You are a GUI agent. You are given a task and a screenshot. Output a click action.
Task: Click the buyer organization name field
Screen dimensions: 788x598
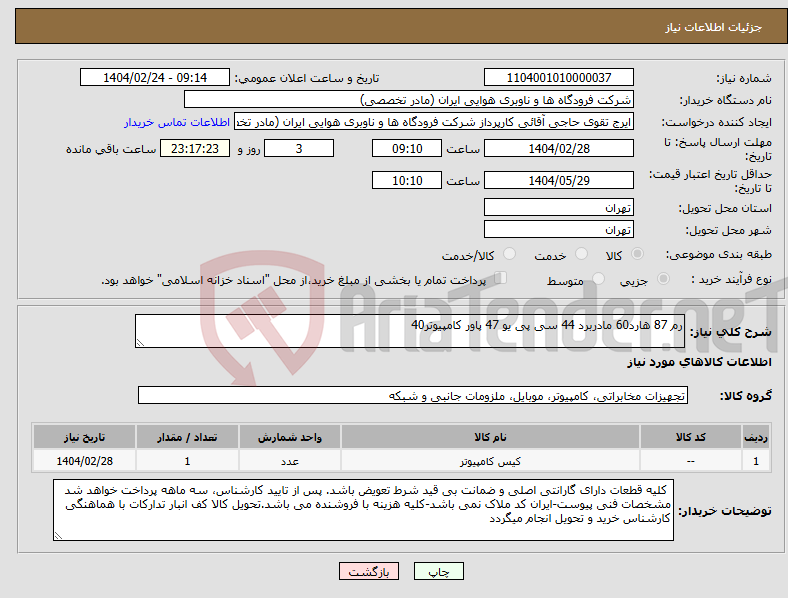click(x=409, y=99)
